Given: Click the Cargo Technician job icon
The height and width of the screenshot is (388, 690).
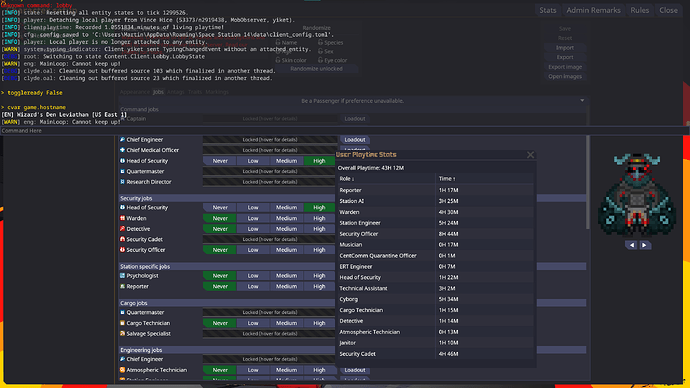Looking at the screenshot, I should click(122, 323).
